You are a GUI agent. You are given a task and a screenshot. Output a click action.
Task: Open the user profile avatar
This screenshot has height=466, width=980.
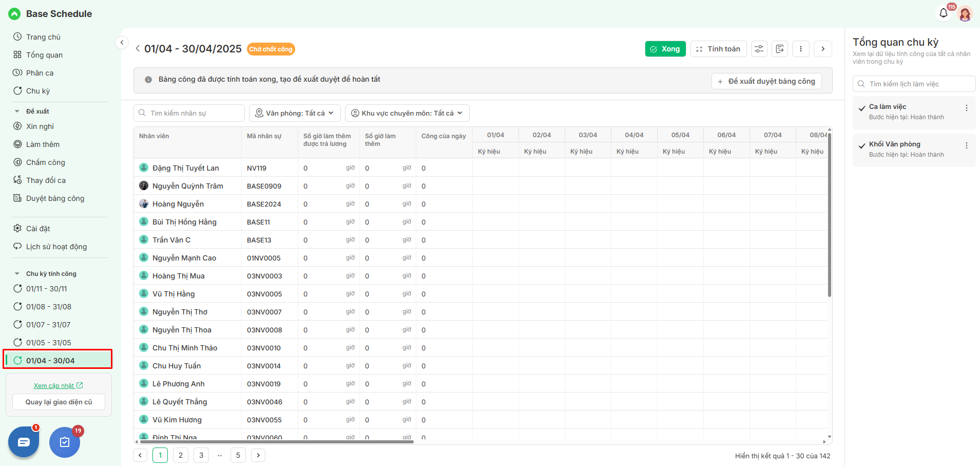(x=965, y=14)
